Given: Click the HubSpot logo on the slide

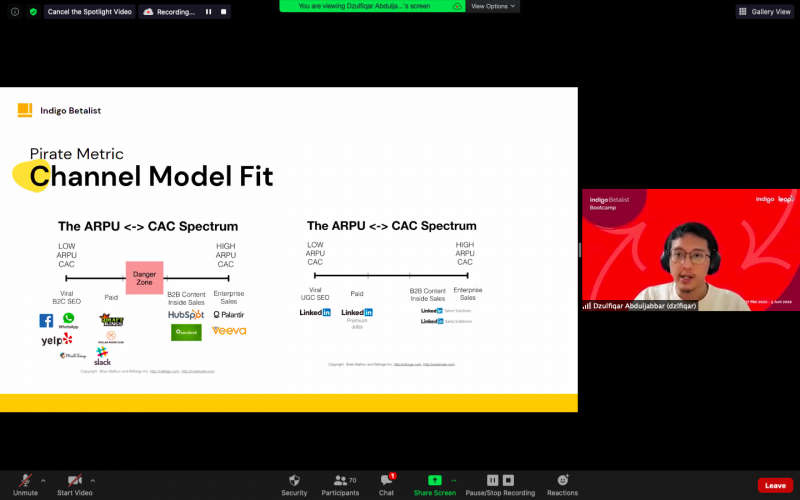Looking at the screenshot, I should (186, 315).
